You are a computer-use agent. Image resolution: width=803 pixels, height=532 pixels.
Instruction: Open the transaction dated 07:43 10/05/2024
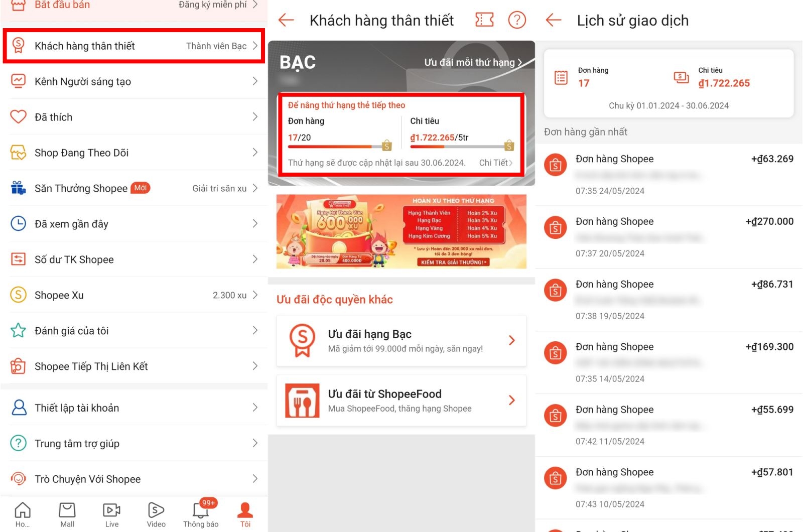[x=669, y=488]
